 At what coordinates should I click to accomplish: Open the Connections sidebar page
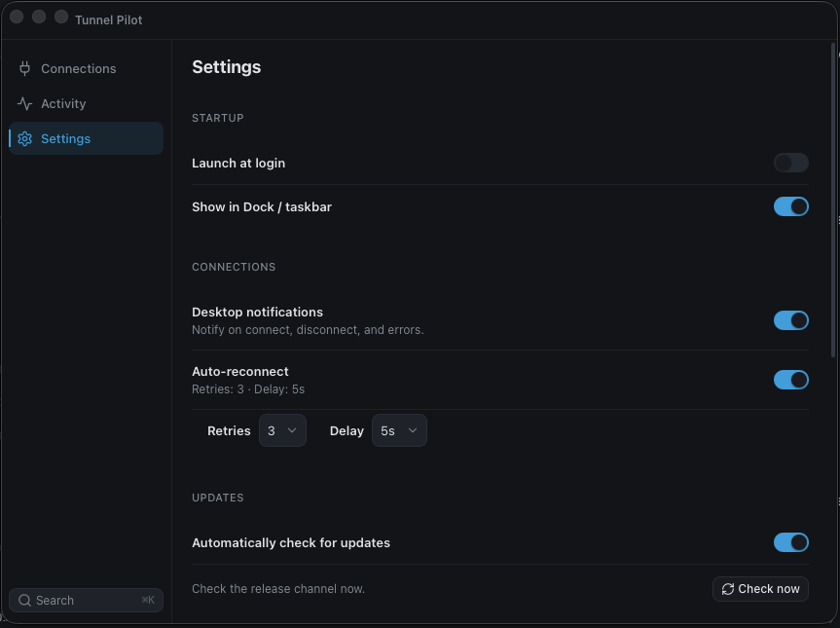[x=86, y=68]
